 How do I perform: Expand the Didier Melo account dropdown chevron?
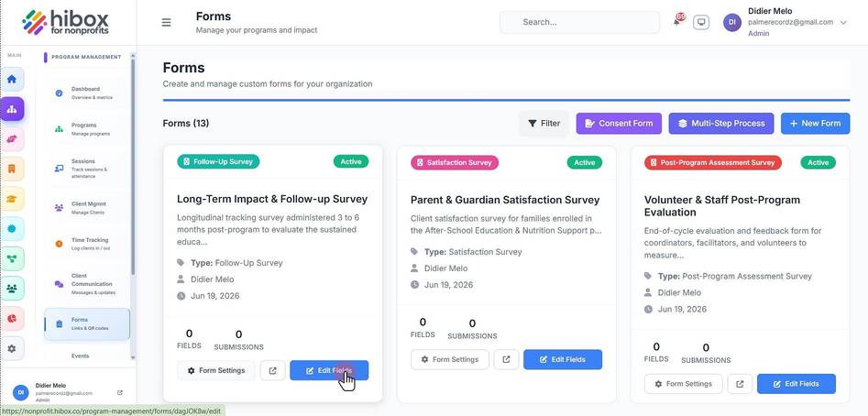[843, 23]
